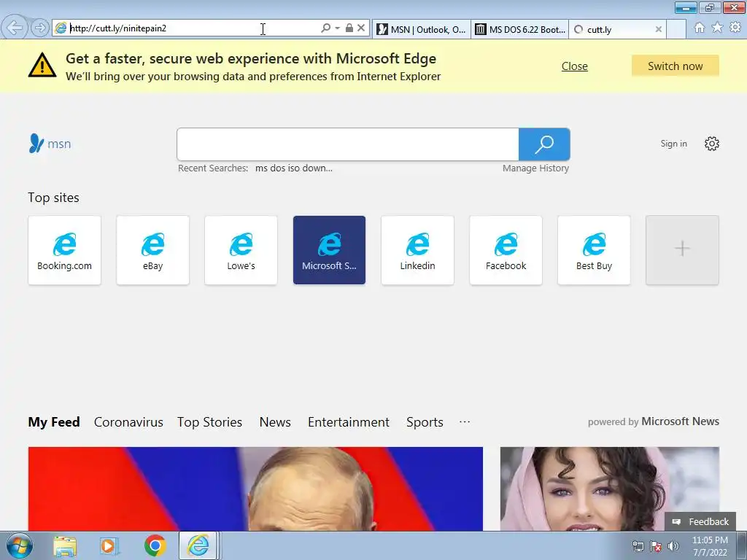
Task: Open the network status tray icon
Action: tap(638, 546)
